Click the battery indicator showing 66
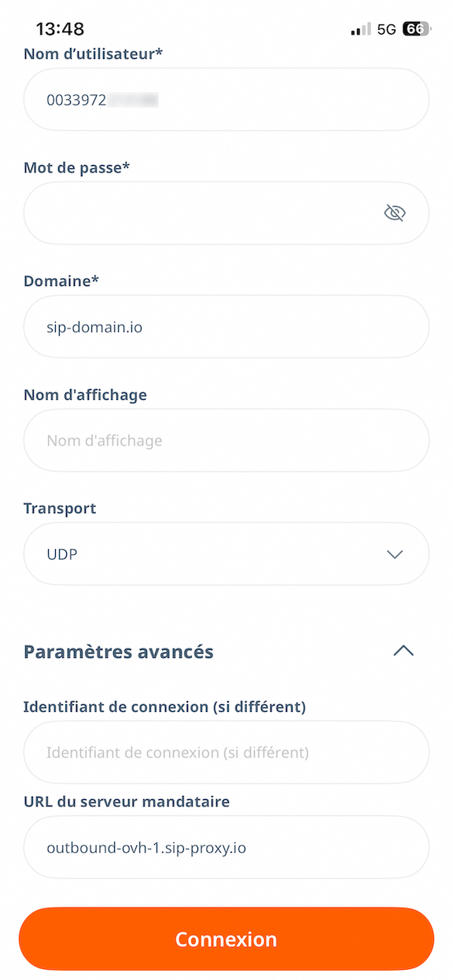 (418, 28)
